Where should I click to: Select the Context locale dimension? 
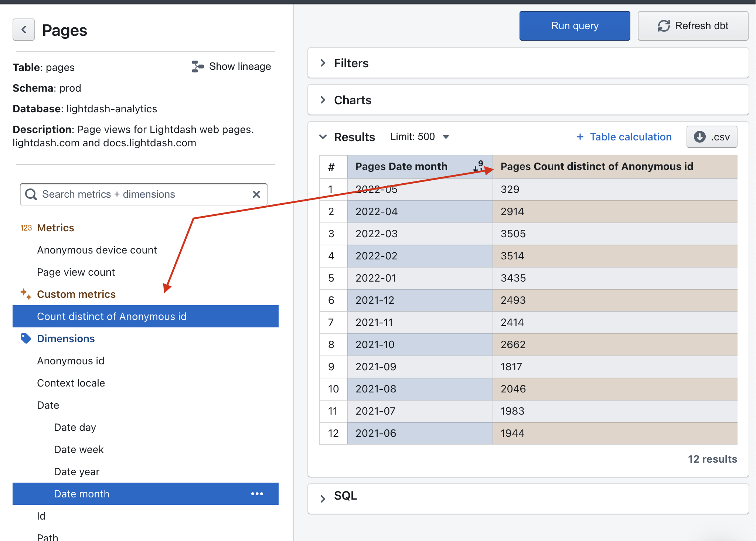pos(71,383)
